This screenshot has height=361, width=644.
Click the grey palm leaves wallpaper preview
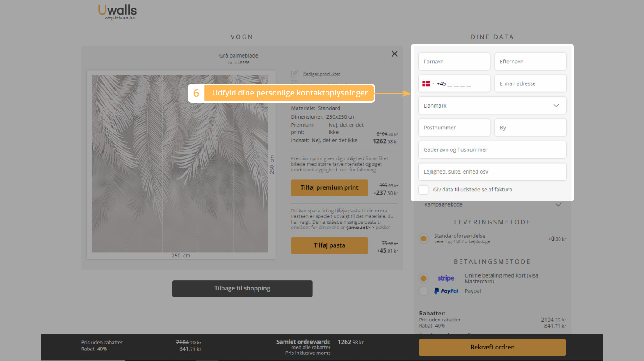point(180,164)
